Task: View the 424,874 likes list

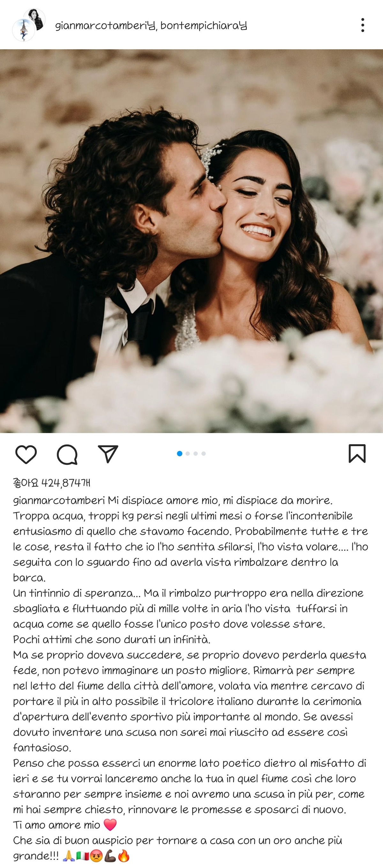Action: tap(52, 484)
